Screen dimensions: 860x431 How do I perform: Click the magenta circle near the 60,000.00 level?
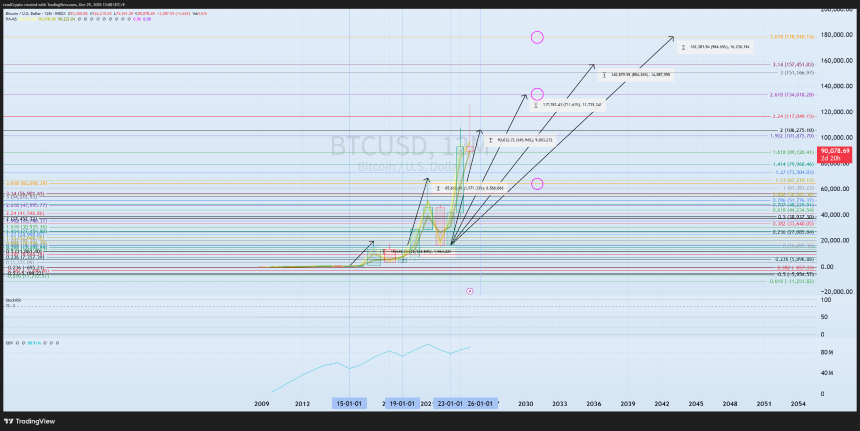pos(537,184)
